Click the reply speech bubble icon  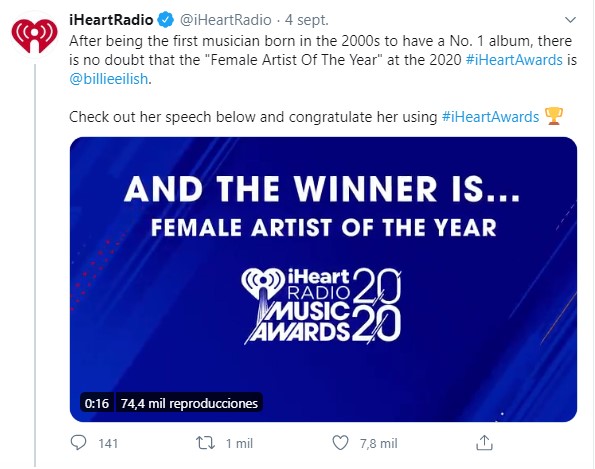tap(79, 443)
